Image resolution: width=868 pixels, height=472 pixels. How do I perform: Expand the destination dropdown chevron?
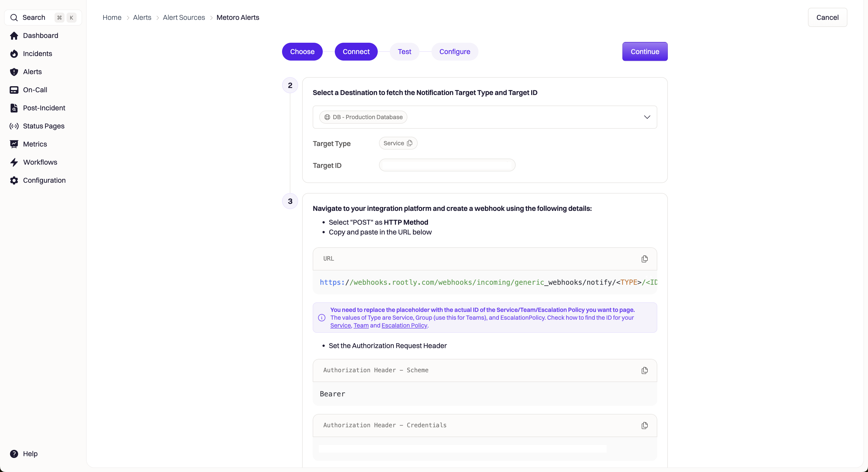click(x=647, y=117)
